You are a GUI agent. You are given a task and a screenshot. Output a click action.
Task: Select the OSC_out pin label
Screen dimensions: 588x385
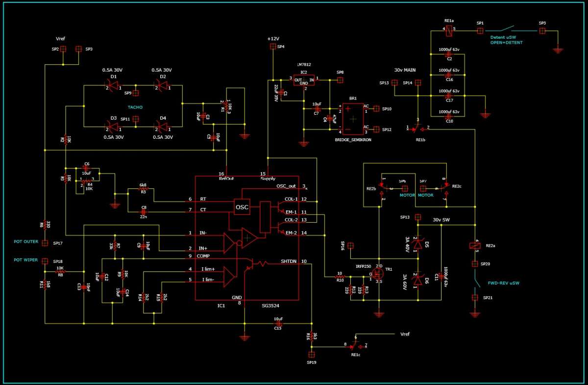point(286,186)
